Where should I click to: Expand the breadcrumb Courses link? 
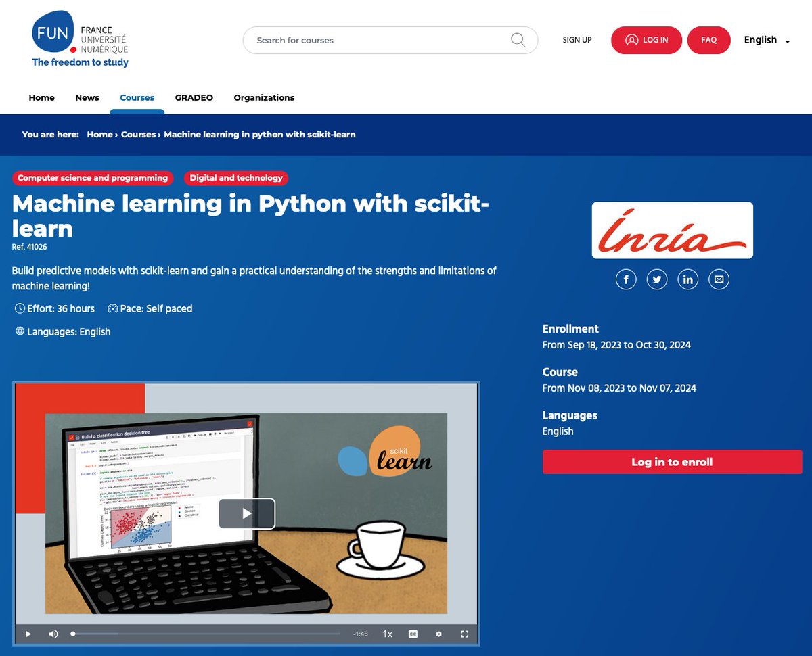point(138,135)
